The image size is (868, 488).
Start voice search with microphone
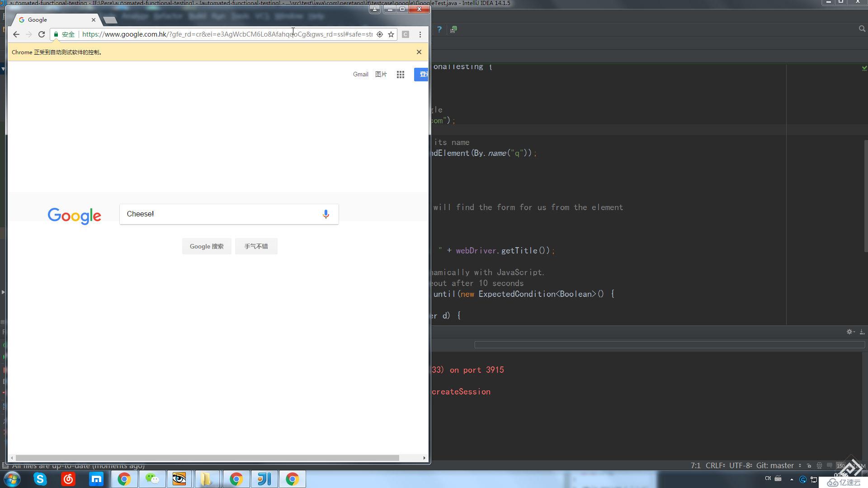(x=325, y=214)
